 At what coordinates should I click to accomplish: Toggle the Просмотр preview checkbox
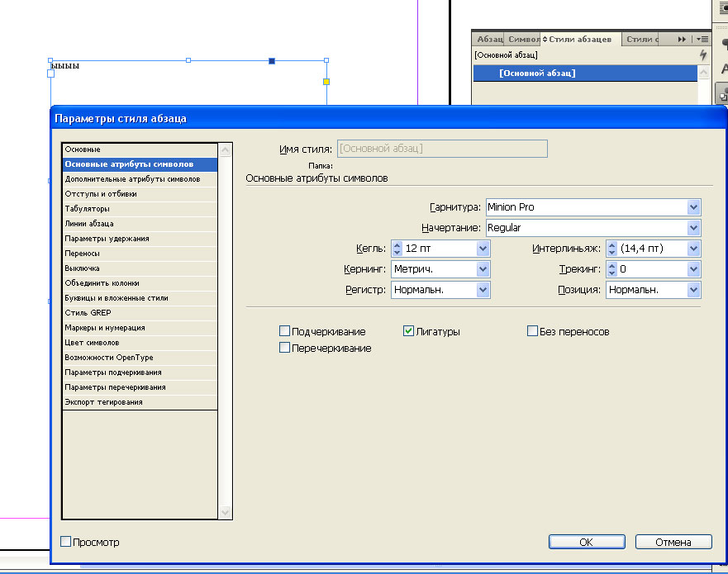(x=66, y=542)
